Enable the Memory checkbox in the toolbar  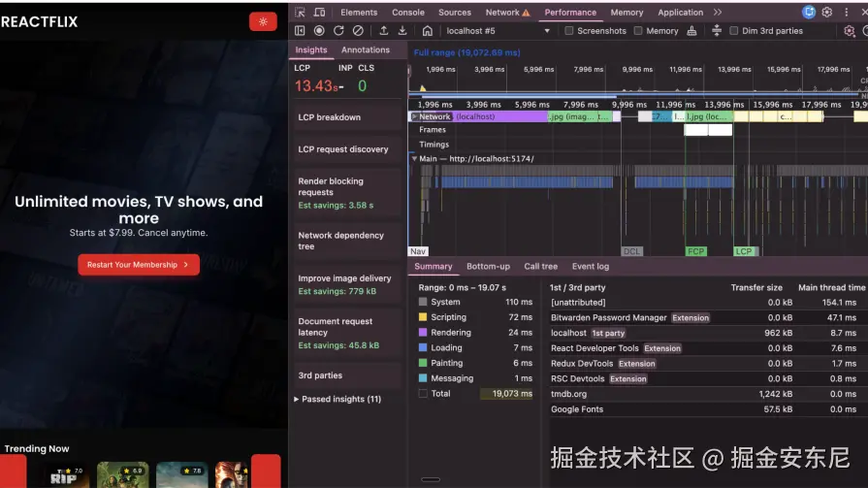pyautogui.click(x=638, y=31)
